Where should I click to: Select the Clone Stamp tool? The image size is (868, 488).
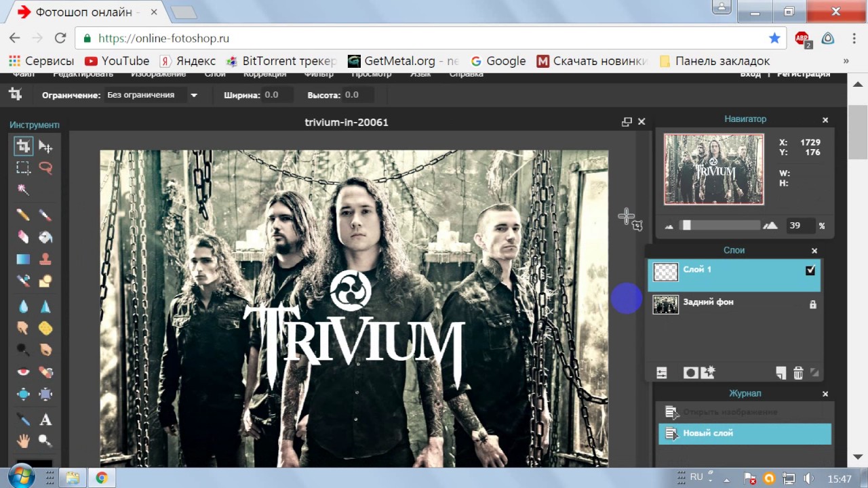pyautogui.click(x=45, y=259)
